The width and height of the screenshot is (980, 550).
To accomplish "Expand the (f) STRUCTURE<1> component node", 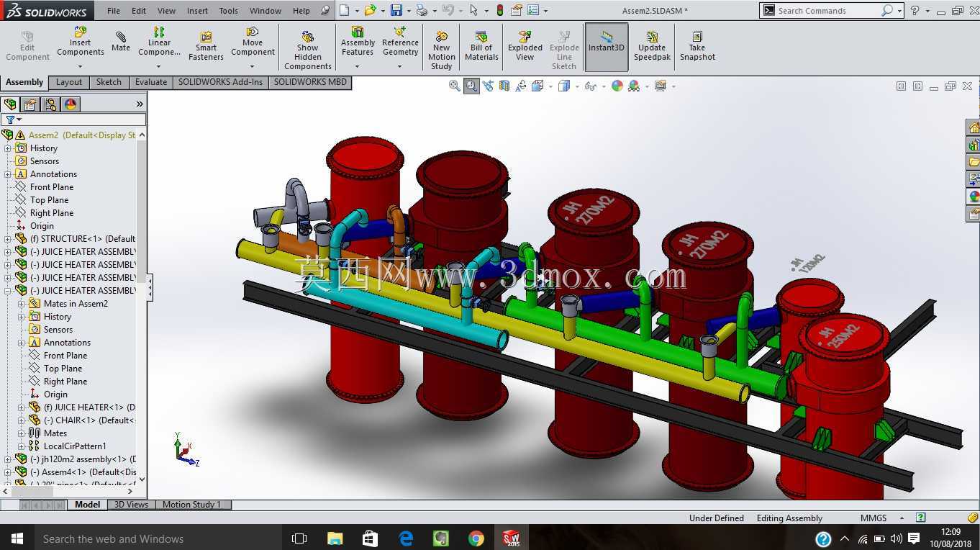I will [8, 239].
